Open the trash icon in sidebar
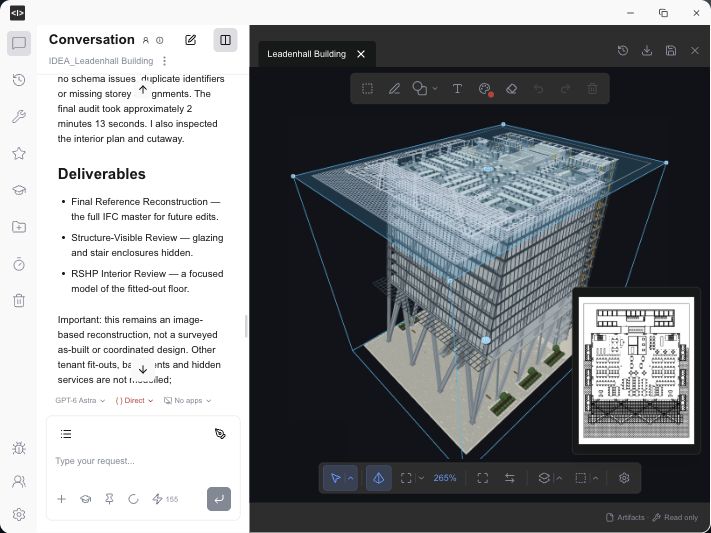711x533 pixels. coord(19,300)
